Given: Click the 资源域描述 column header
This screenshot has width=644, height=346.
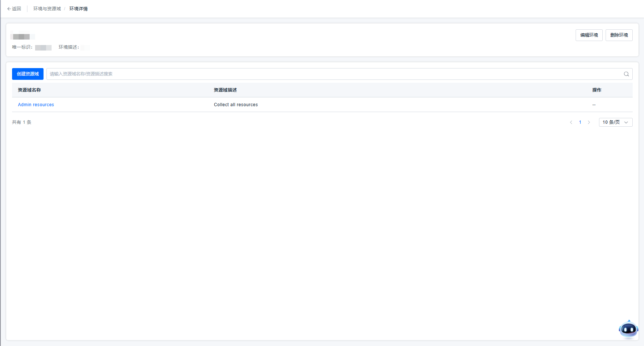Looking at the screenshot, I should point(225,90).
